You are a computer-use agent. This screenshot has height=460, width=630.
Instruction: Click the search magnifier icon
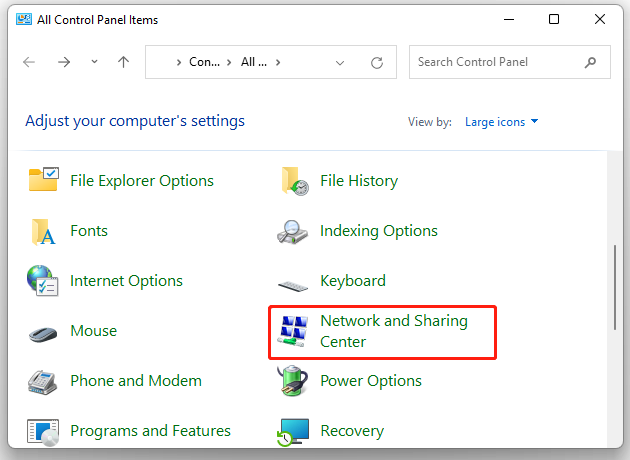click(590, 62)
